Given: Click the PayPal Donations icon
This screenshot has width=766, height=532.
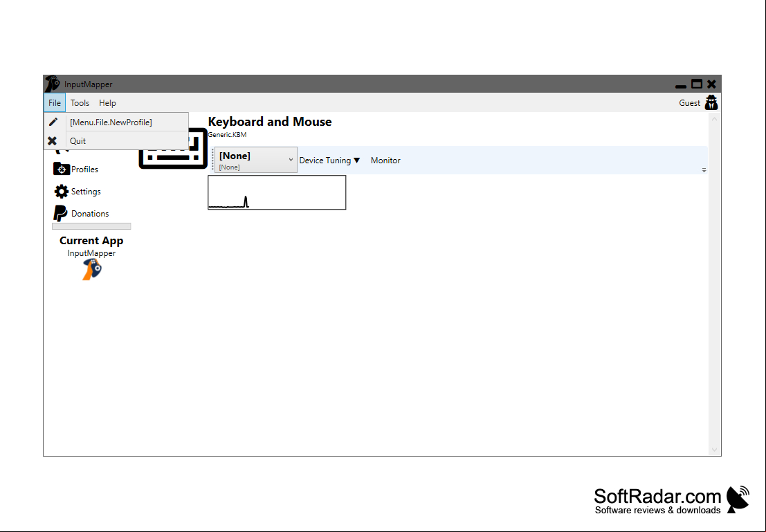Looking at the screenshot, I should (x=61, y=214).
